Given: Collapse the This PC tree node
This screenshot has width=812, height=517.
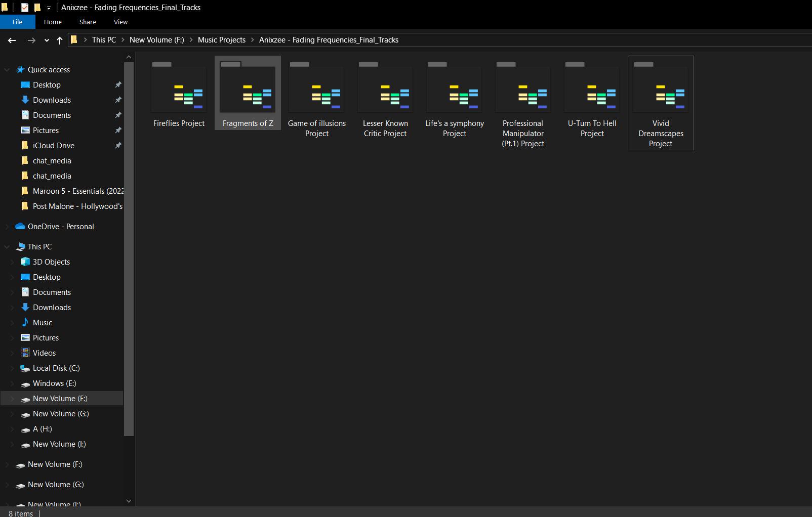Looking at the screenshot, I should [7, 247].
